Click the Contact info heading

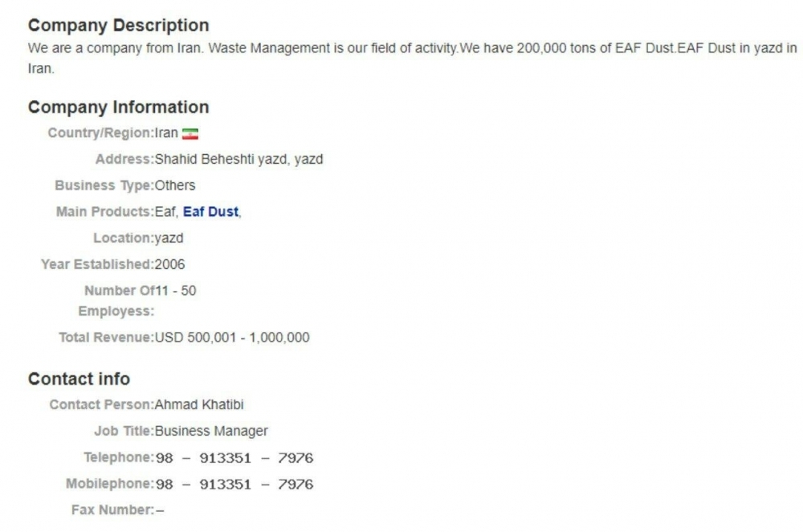(79, 379)
